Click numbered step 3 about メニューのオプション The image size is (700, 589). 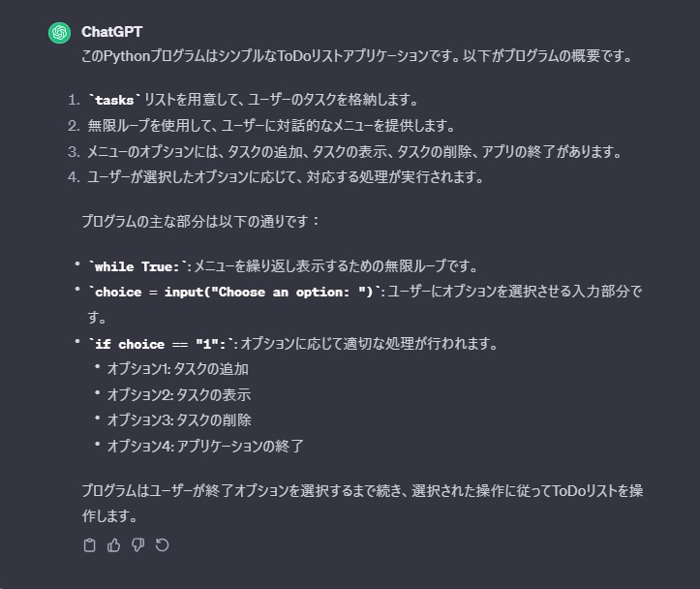(351, 152)
